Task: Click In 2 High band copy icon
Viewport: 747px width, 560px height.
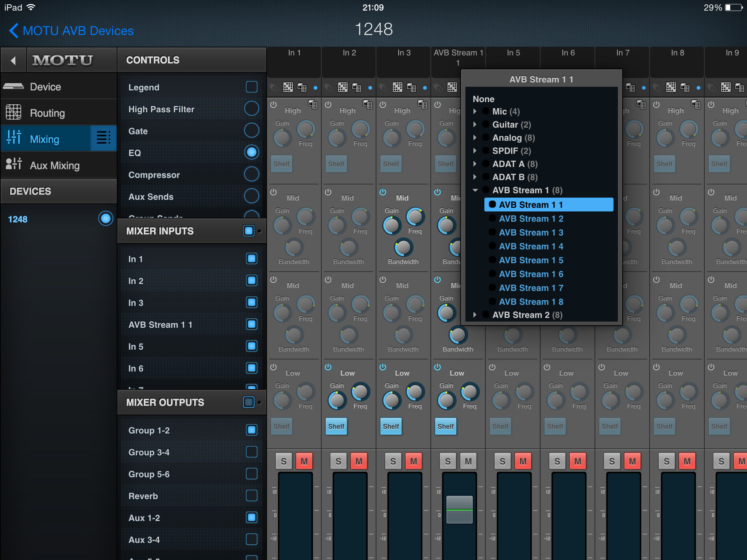Action: [x=368, y=105]
